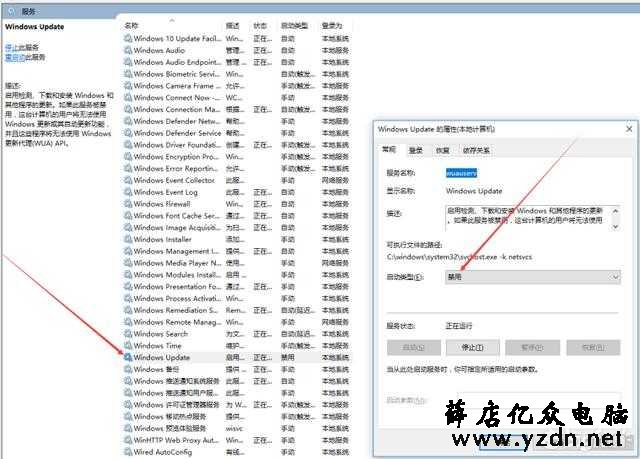Select the Windows Image Acquisiti... service icon
This screenshot has height=459, width=640.
(128, 228)
